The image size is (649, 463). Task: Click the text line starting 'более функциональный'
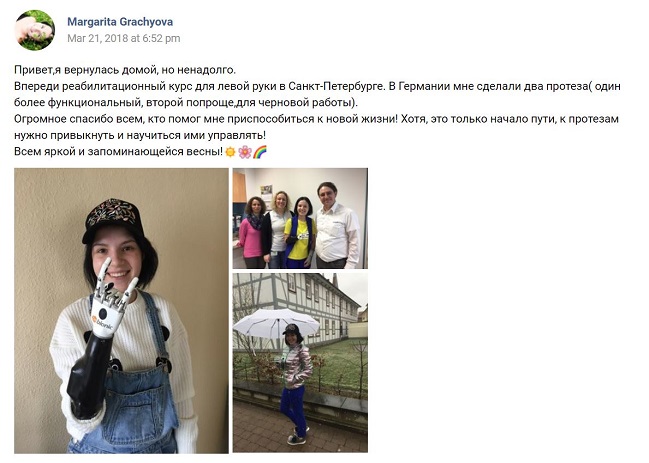pyautogui.click(x=186, y=103)
